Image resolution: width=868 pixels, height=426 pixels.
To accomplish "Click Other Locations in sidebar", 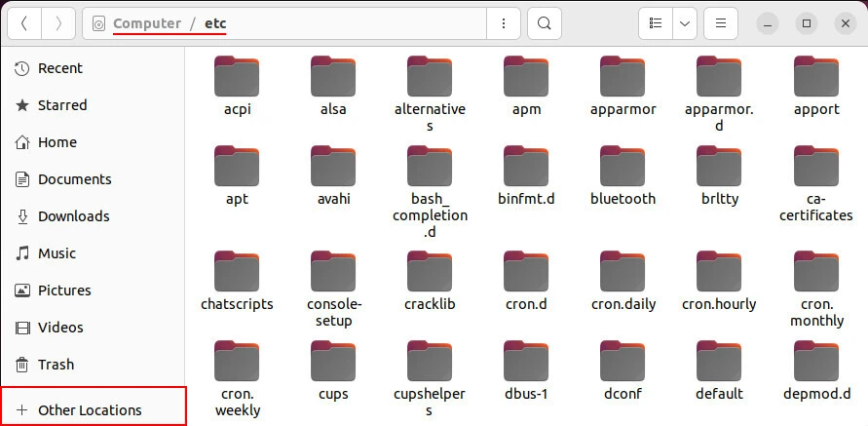I will pyautogui.click(x=90, y=410).
